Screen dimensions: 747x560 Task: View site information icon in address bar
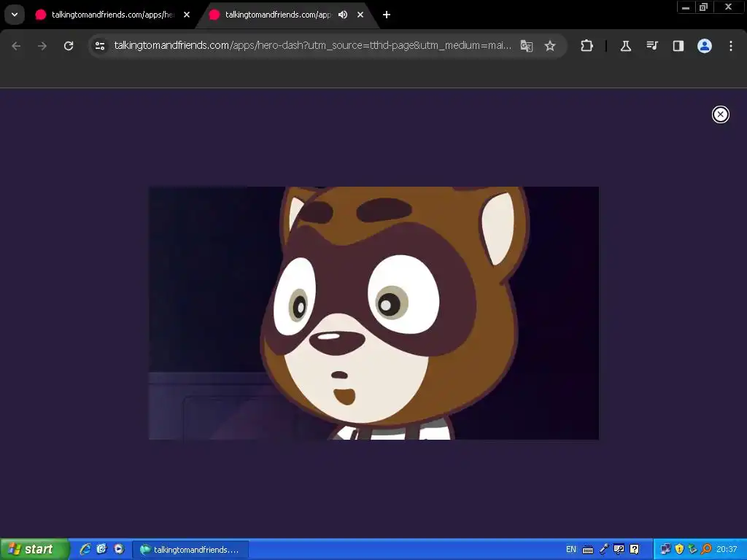point(100,46)
